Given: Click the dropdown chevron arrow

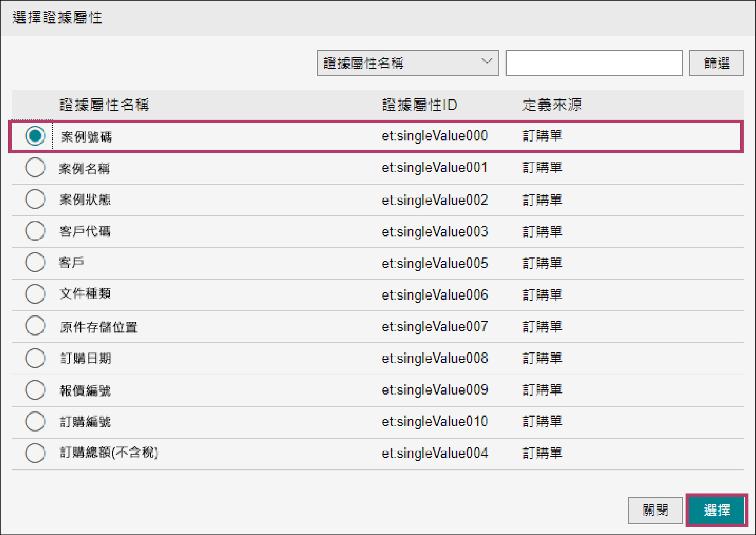Looking at the screenshot, I should (x=487, y=62).
